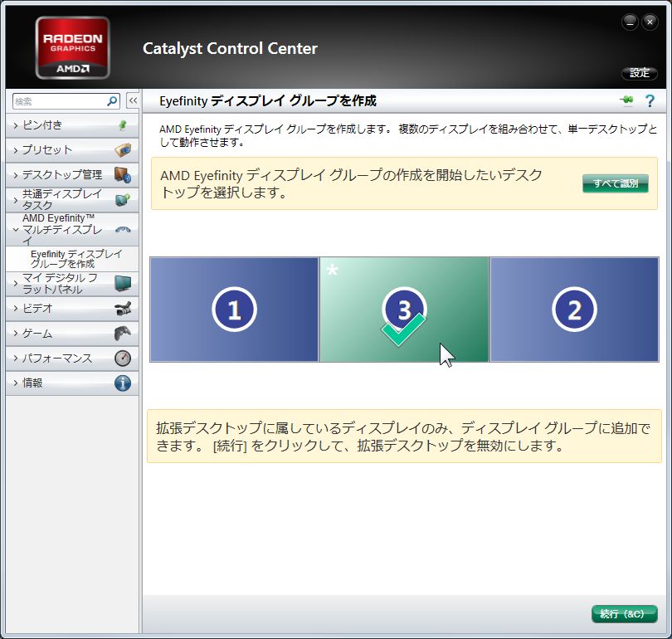Click the すべて識別 button
Screen dimensions: 672x639
(x=615, y=183)
